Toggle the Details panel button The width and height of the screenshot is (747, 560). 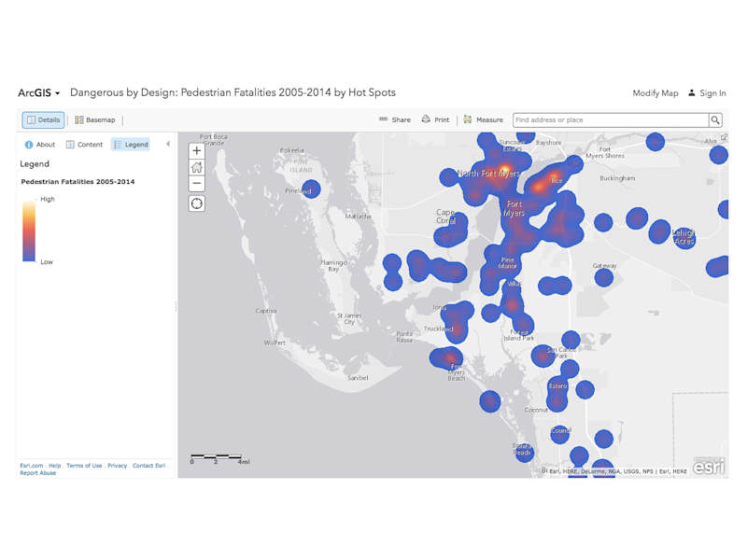(44, 120)
